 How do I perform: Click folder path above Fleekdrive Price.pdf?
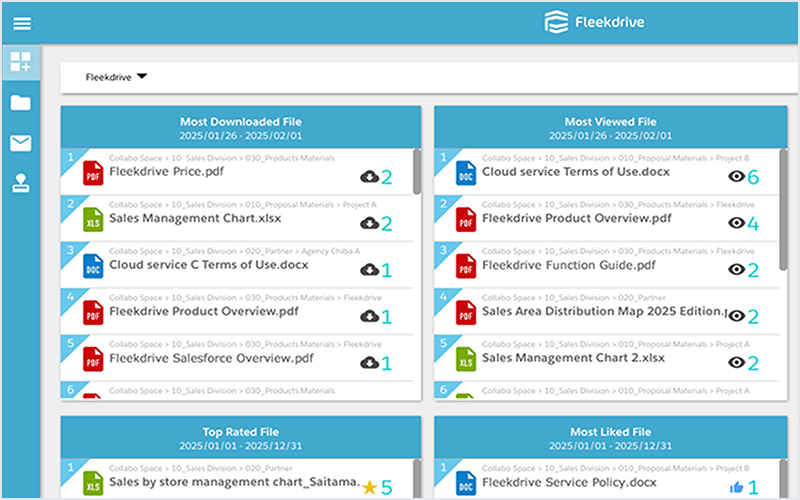(x=221, y=158)
